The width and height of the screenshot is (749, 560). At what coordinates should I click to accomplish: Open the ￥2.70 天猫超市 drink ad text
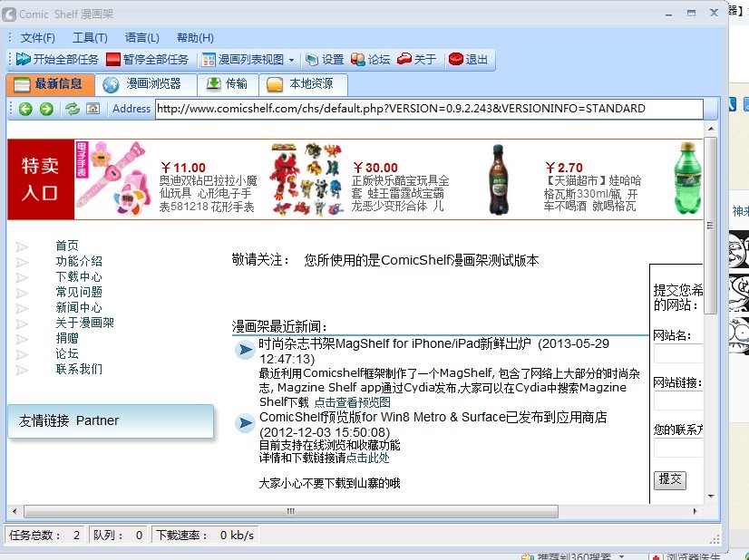click(x=592, y=188)
